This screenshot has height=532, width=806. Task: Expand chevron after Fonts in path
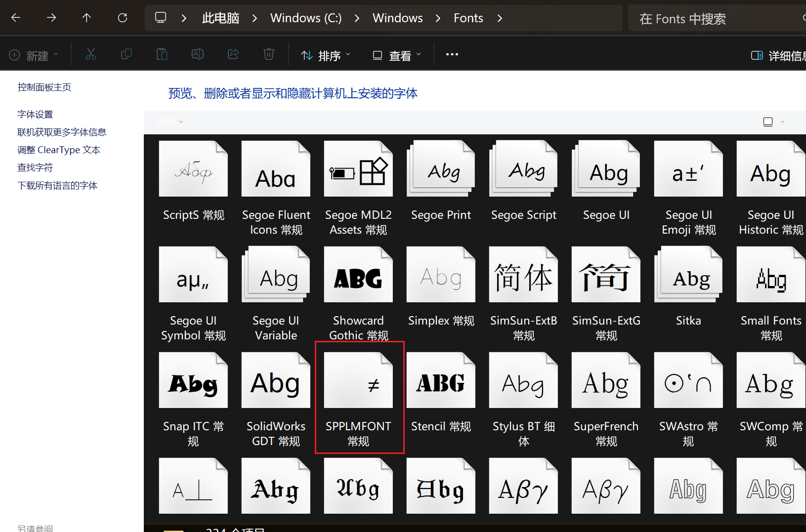pos(500,18)
